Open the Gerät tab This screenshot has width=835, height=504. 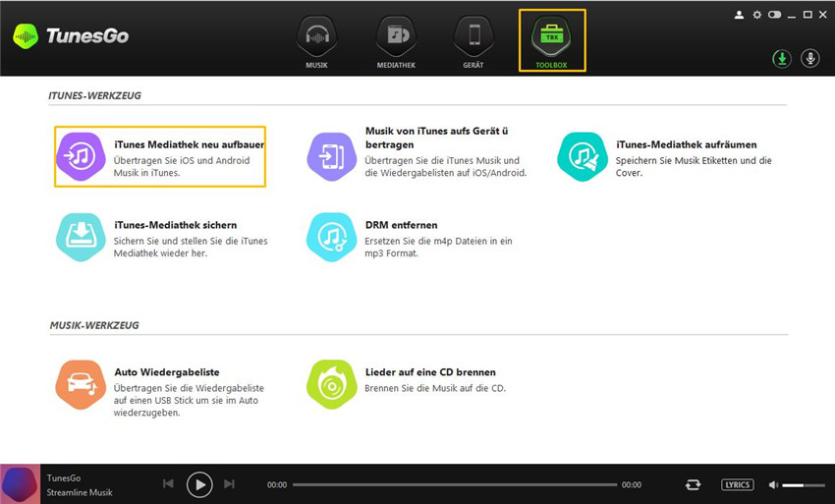(473, 42)
